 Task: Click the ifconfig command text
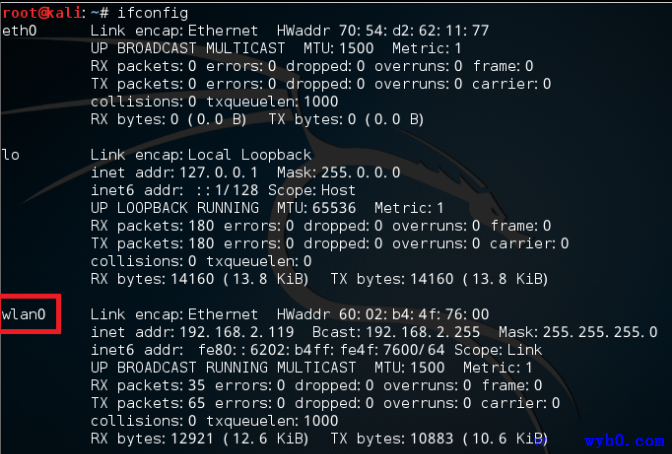pyautogui.click(x=153, y=13)
